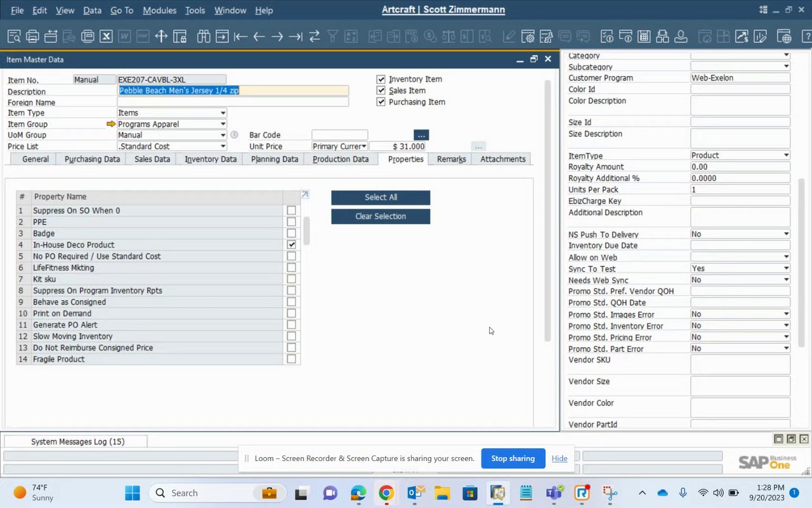Open Print Preview from the toolbar
This screenshot has width=812, height=508.
(x=14, y=36)
